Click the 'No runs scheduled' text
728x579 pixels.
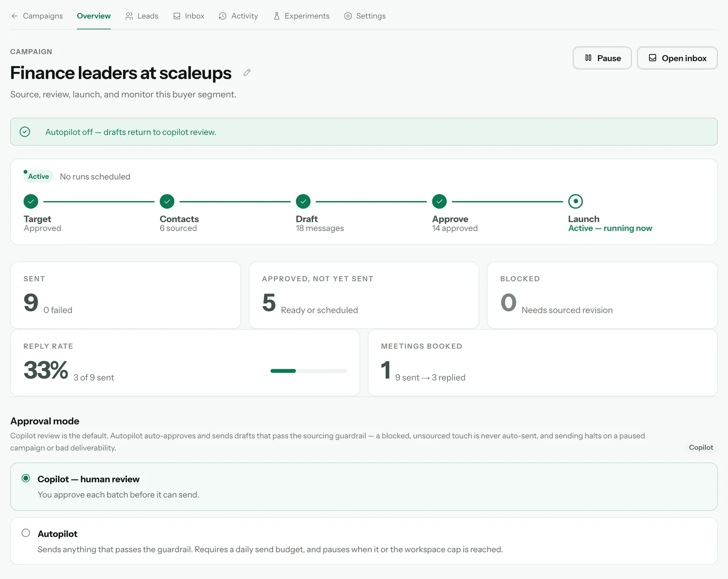click(95, 176)
